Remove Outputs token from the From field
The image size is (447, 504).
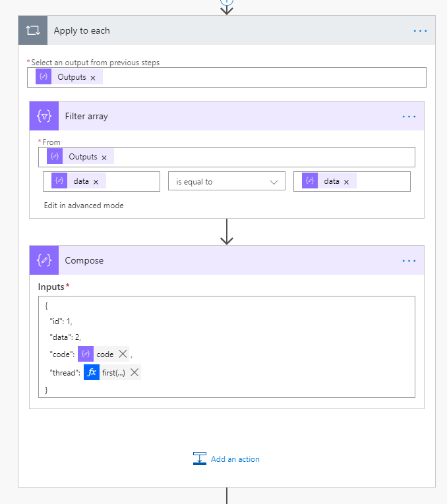click(x=104, y=157)
